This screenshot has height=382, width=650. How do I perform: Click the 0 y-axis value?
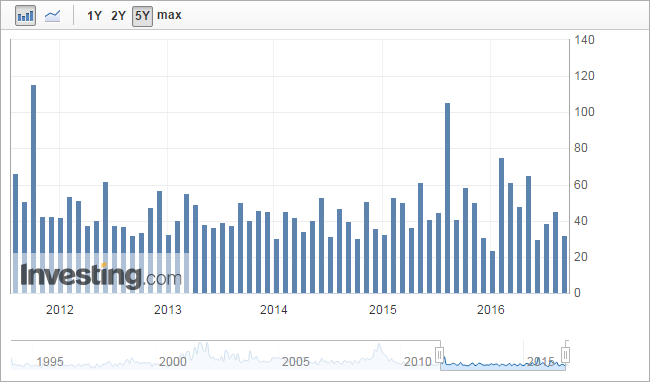577,293
